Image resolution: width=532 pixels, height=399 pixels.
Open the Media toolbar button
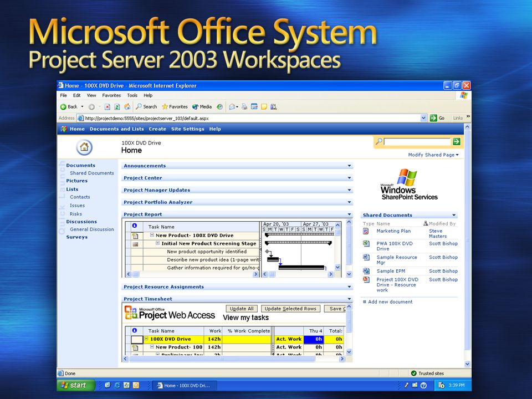pos(202,106)
